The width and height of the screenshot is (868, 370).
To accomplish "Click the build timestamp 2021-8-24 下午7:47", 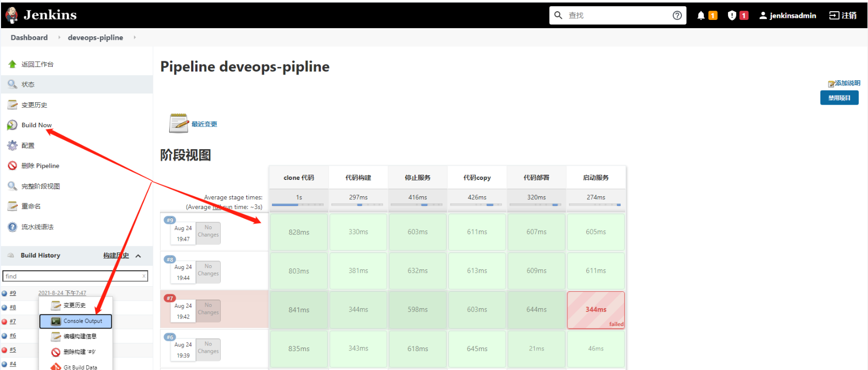I will click(x=62, y=293).
